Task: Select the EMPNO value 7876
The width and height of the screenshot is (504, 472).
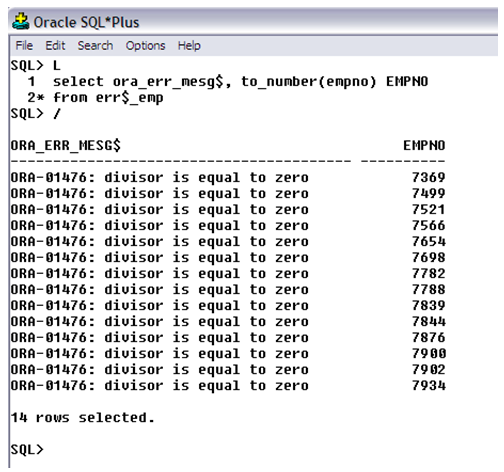Action: click(x=428, y=337)
